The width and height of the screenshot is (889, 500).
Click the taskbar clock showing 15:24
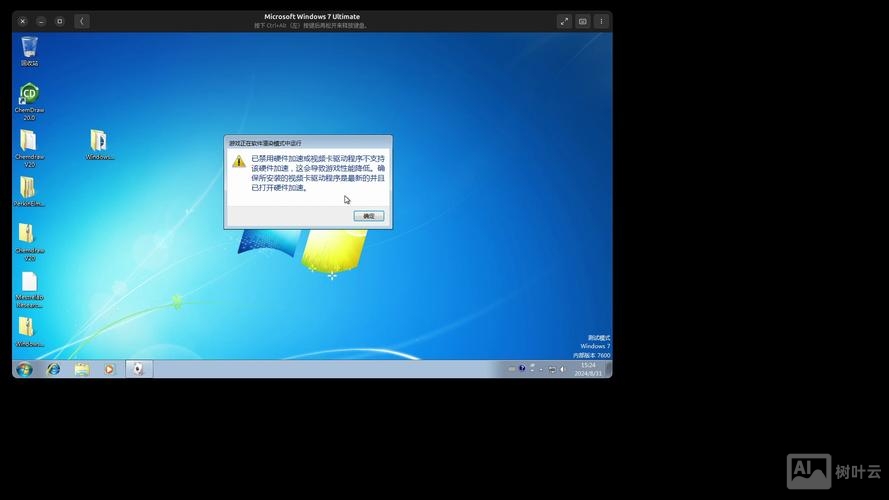(x=588, y=369)
